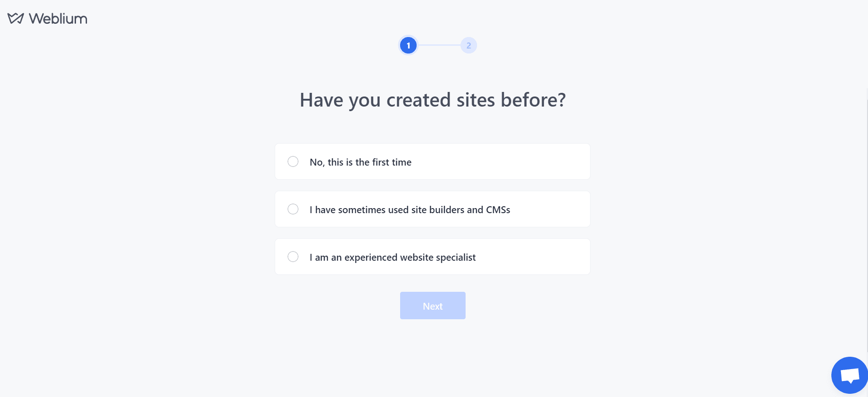This screenshot has width=868, height=397.
Task: Click the step 2 indicator circle
Action: point(468,45)
